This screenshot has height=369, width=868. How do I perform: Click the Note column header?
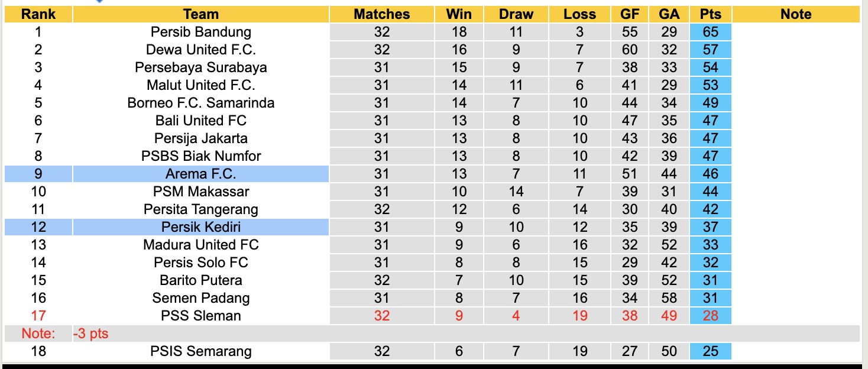796,14
